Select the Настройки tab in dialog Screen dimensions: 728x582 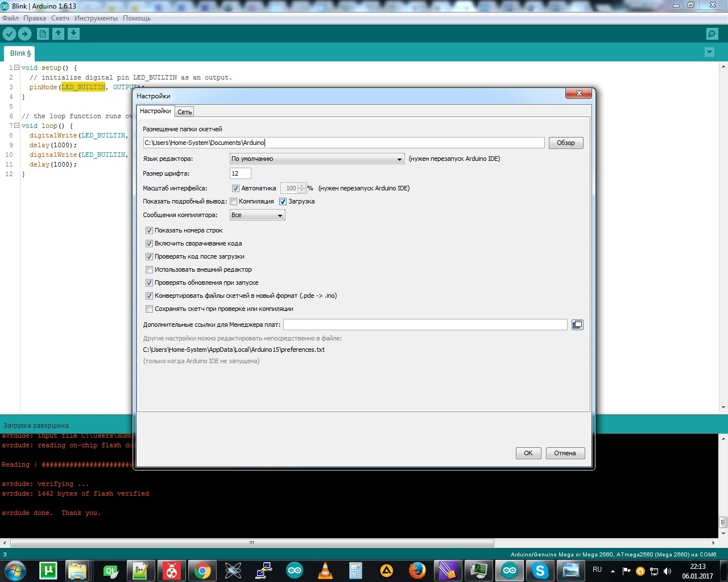pos(155,111)
